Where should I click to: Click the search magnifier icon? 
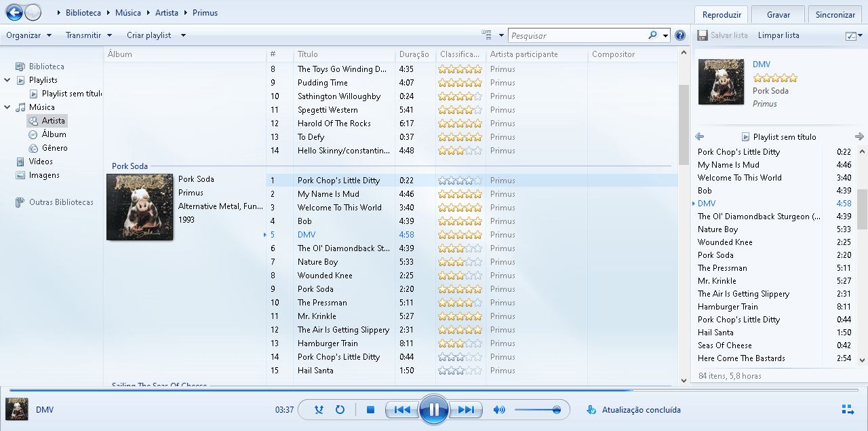[652, 35]
